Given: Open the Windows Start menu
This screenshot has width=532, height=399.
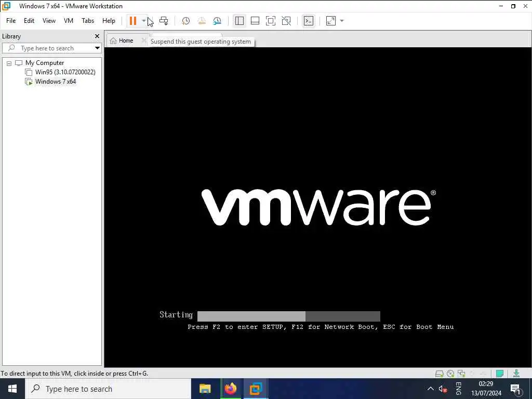Looking at the screenshot, I should click(12, 389).
